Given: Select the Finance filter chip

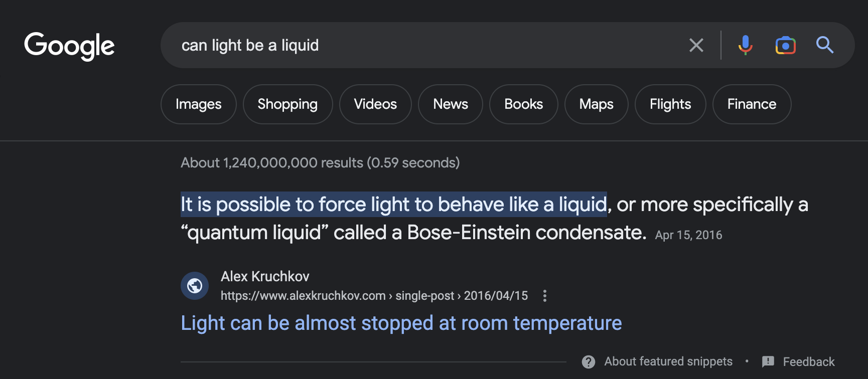Looking at the screenshot, I should 752,104.
